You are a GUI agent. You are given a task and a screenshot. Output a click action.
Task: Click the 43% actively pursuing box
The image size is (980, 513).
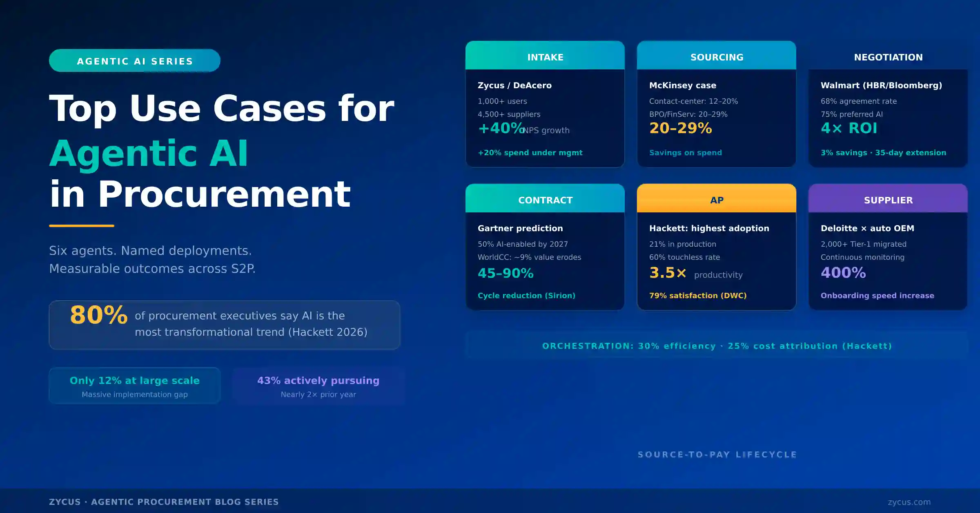tap(318, 385)
